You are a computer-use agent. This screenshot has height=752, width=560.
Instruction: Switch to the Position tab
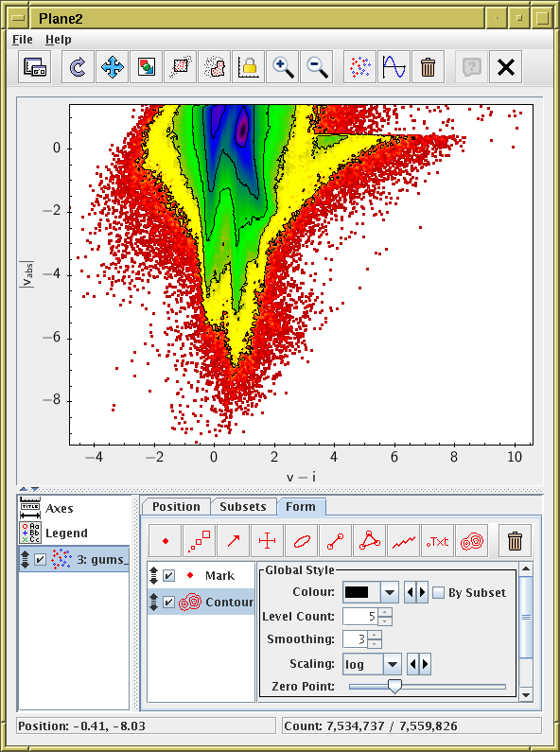(x=177, y=506)
